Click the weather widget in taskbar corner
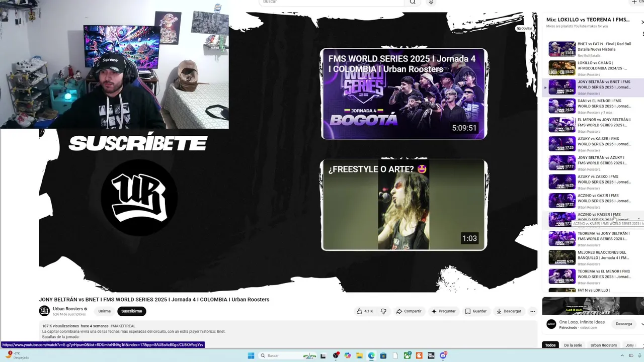Screen dimensions: 644x362 17,355
